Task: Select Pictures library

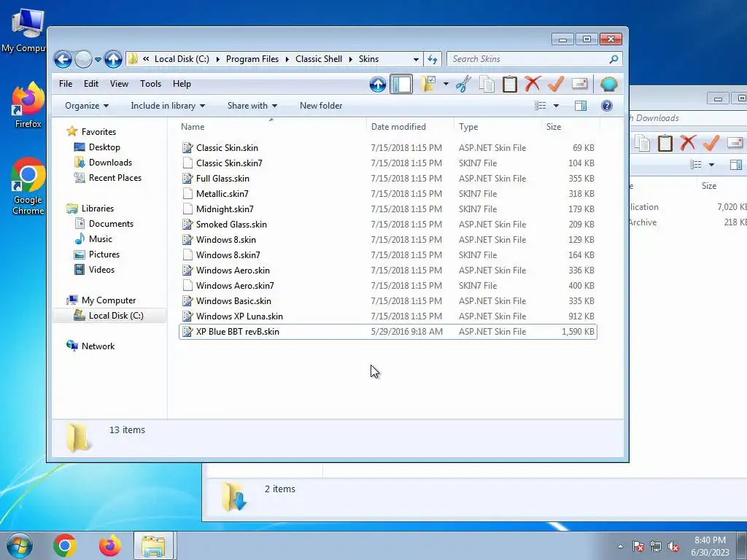Action: pyautogui.click(x=104, y=254)
